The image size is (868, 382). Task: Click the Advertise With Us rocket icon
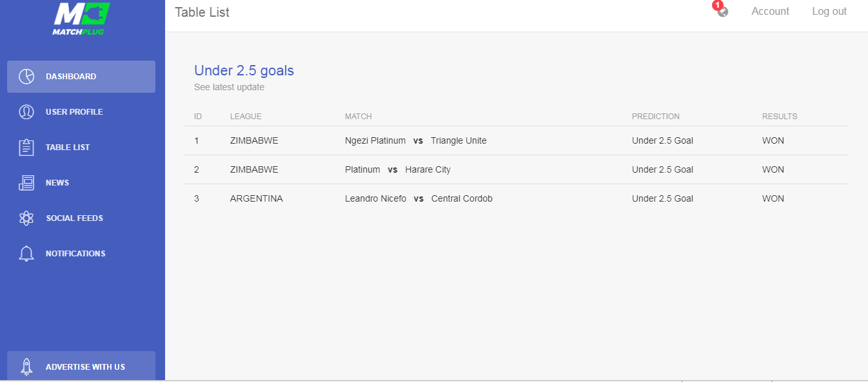[26, 367]
